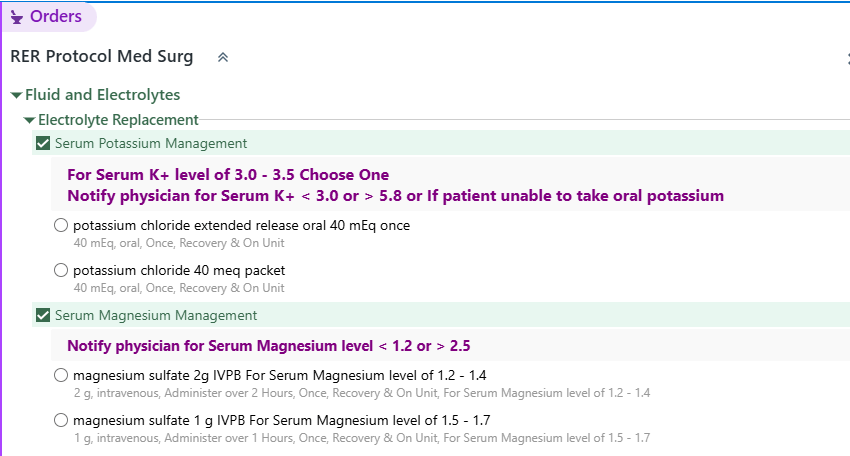
Task: Click the Serum K+ level instruction text
Action: tap(228, 175)
